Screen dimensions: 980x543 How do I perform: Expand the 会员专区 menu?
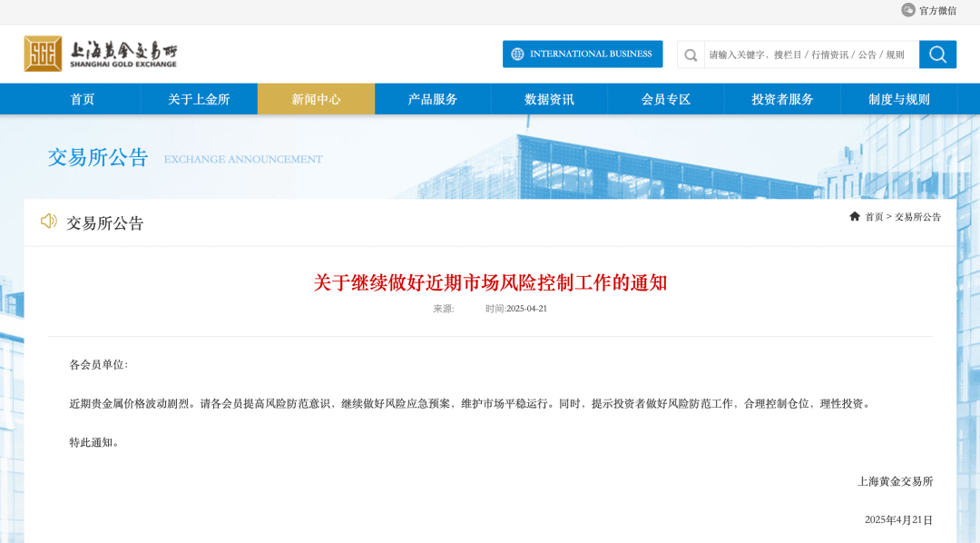666,99
